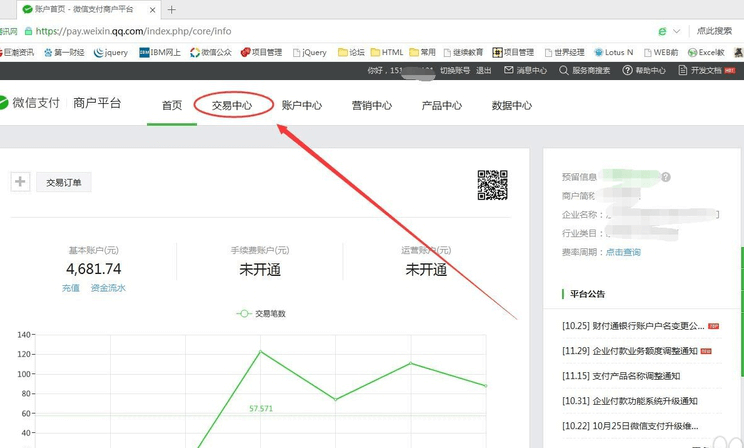Click the 点击查询 fee rate link
The height and width of the screenshot is (448, 744).
click(623, 252)
